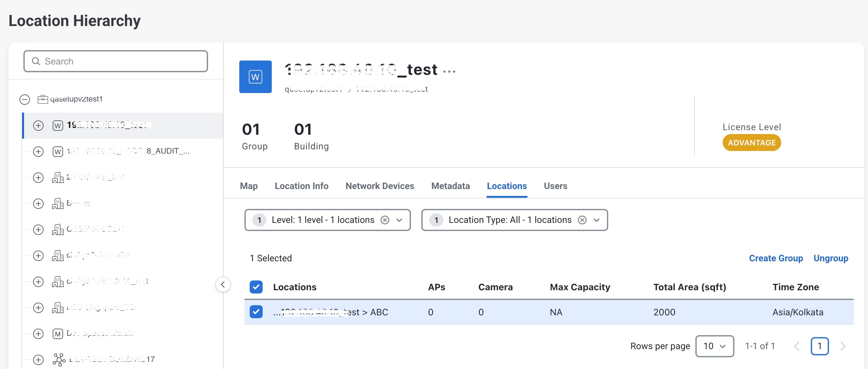
Task: Go to the next page arrow
Action: pos(843,346)
